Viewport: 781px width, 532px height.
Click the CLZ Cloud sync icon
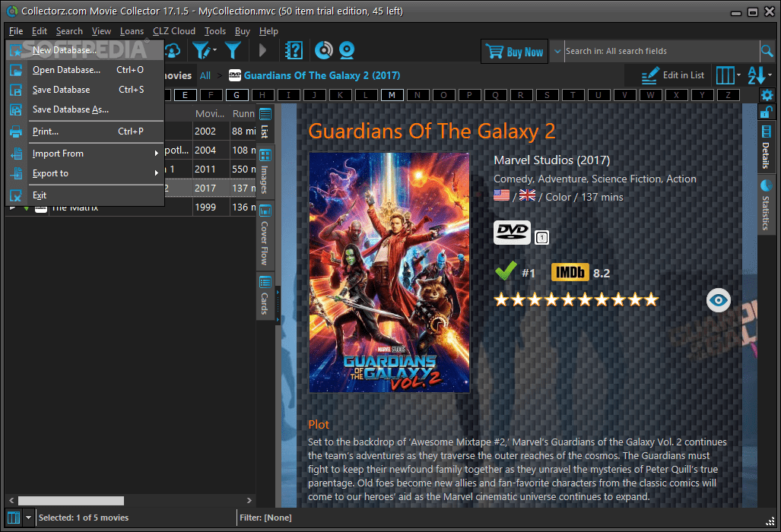pyautogui.click(x=173, y=50)
